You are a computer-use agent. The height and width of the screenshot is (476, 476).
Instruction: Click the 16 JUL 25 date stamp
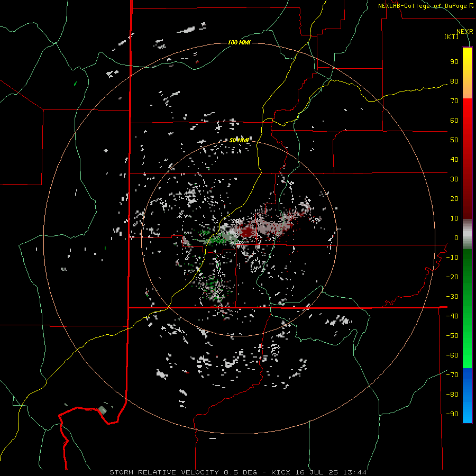tap(317, 472)
